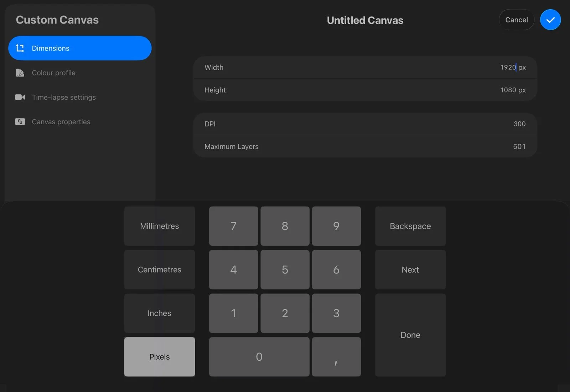Click the Untitled Canvas title
Viewport: 570px width, 392px height.
click(365, 20)
